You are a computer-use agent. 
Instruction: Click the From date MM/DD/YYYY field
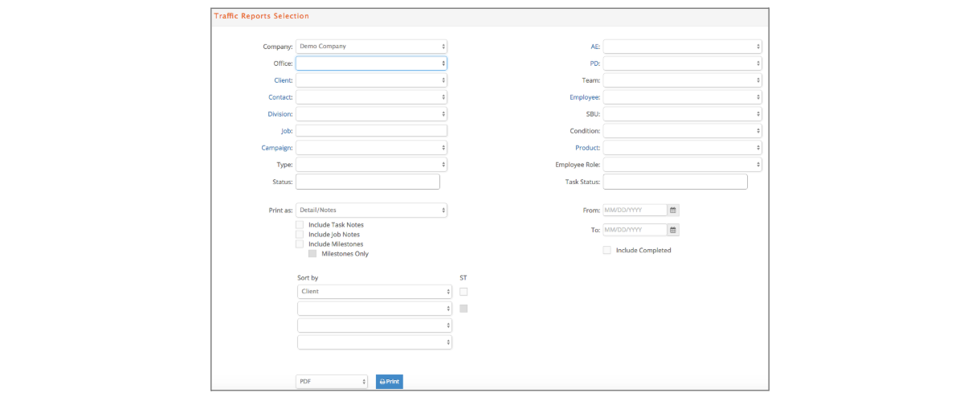[635, 211]
